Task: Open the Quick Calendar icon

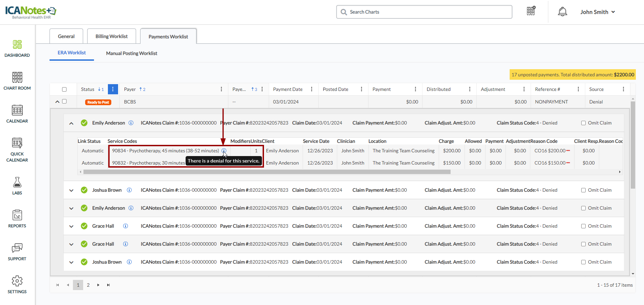Action: [17, 144]
